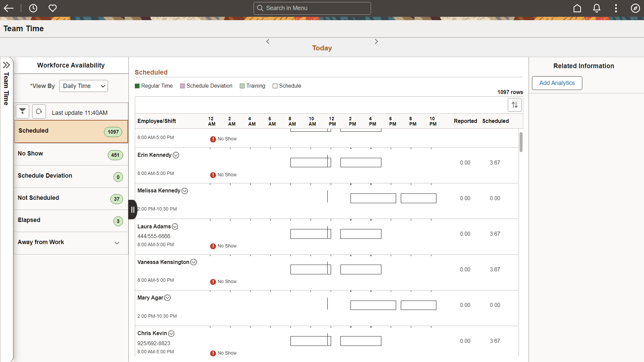The image size is (644, 362).
Task: Click the Reported column header
Action: (x=466, y=121)
